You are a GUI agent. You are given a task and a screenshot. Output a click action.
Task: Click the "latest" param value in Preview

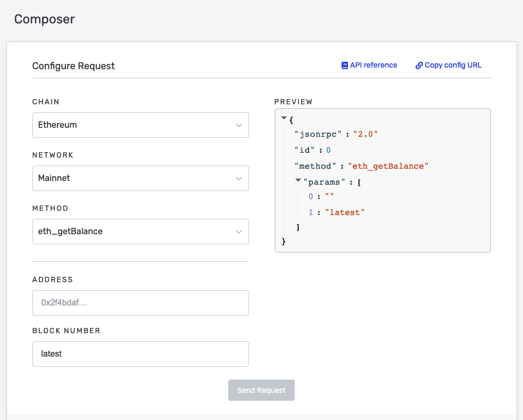pyautogui.click(x=344, y=212)
